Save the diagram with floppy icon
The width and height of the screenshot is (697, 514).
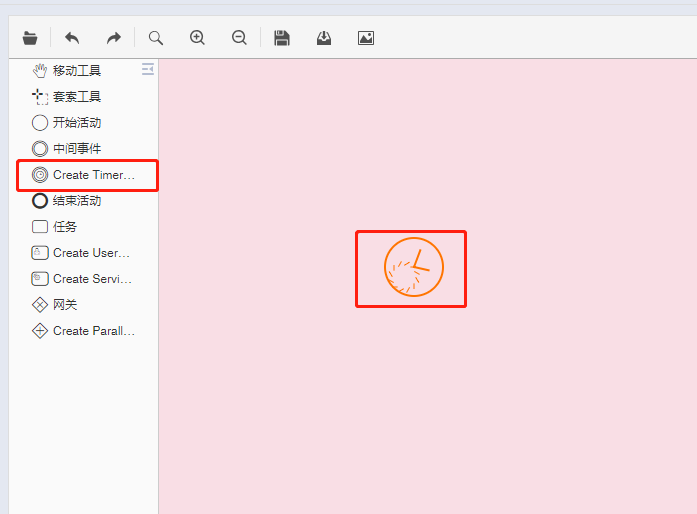pyautogui.click(x=282, y=38)
